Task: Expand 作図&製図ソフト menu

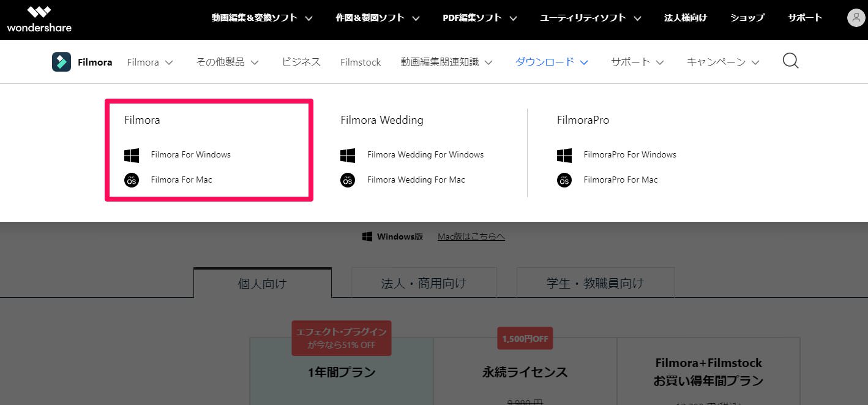Action: [x=378, y=18]
